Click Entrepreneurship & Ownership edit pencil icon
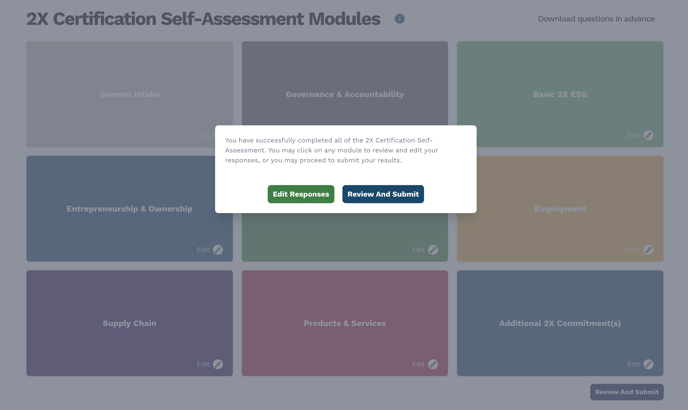 [x=218, y=250]
